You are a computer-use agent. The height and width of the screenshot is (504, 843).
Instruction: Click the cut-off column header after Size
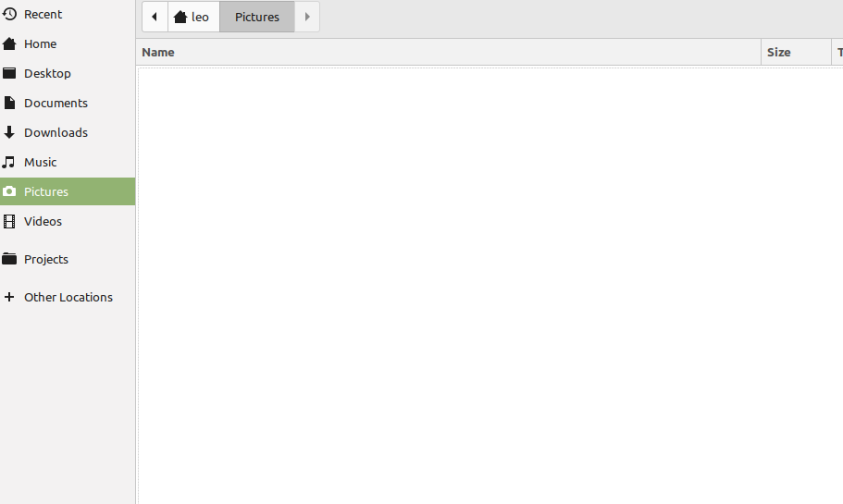(x=837, y=53)
